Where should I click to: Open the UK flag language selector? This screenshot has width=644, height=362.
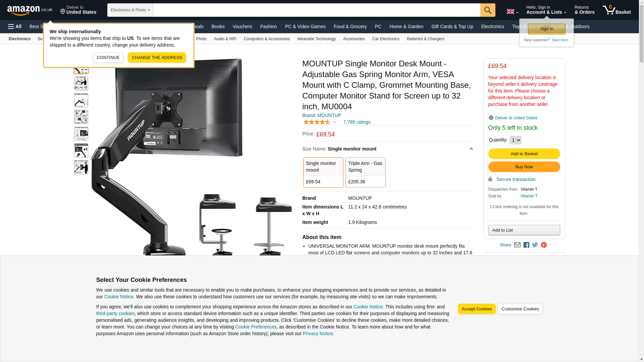coord(513,12)
